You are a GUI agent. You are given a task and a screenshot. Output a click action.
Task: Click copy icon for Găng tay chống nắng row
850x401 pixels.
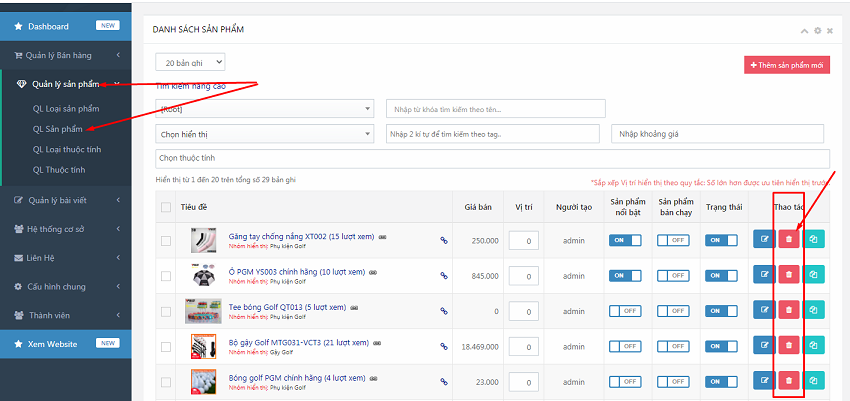(x=813, y=240)
